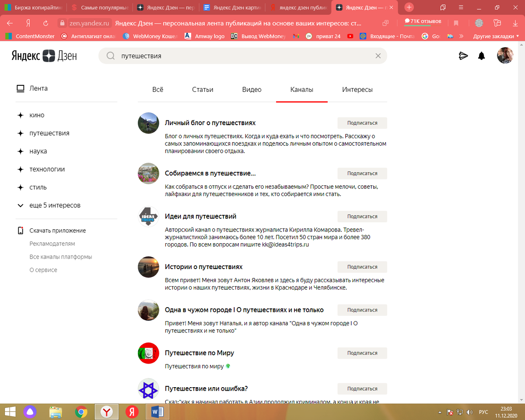This screenshot has width=525, height=420.
Task: Open ContentMonster bookmark
Action: click(x=30, y=36)
